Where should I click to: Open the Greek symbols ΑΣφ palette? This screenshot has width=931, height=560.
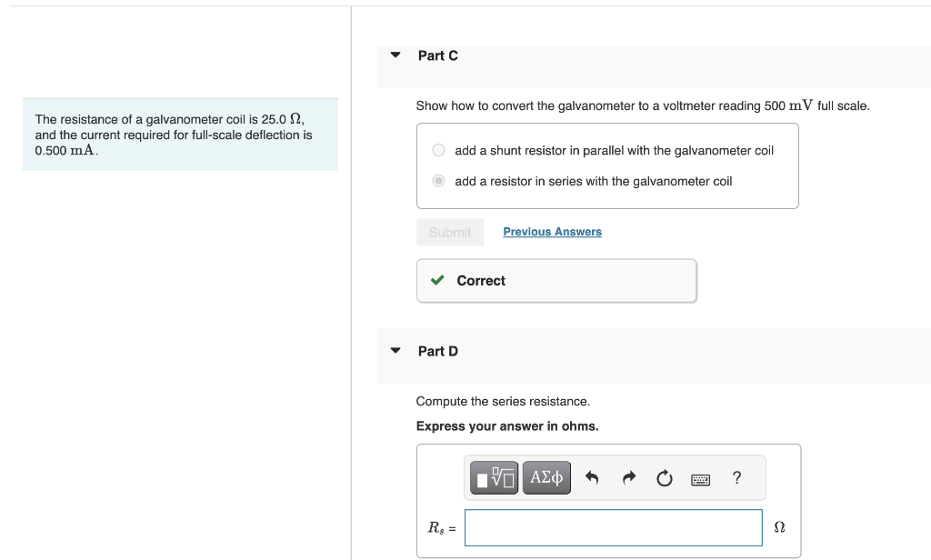tap(546, 477)
